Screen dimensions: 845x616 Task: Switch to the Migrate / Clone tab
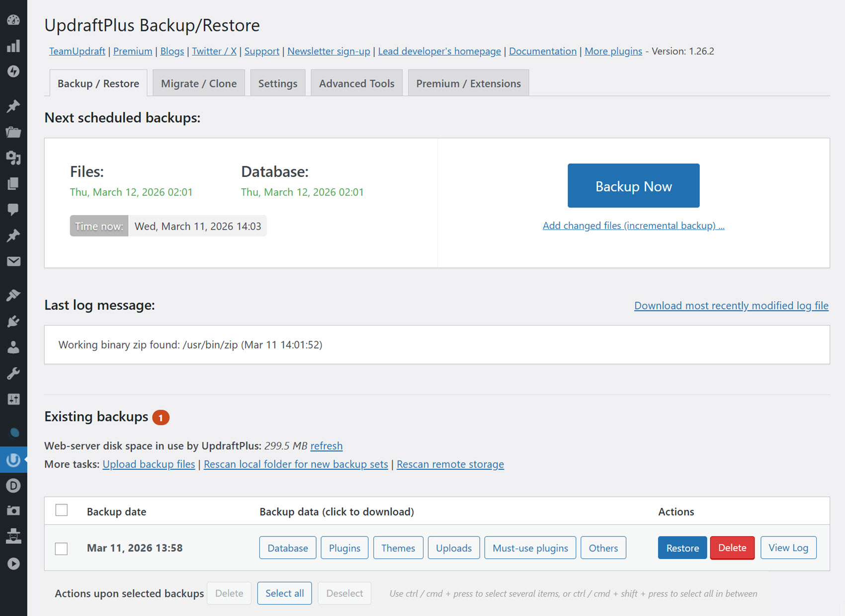(x=199, y=83)
